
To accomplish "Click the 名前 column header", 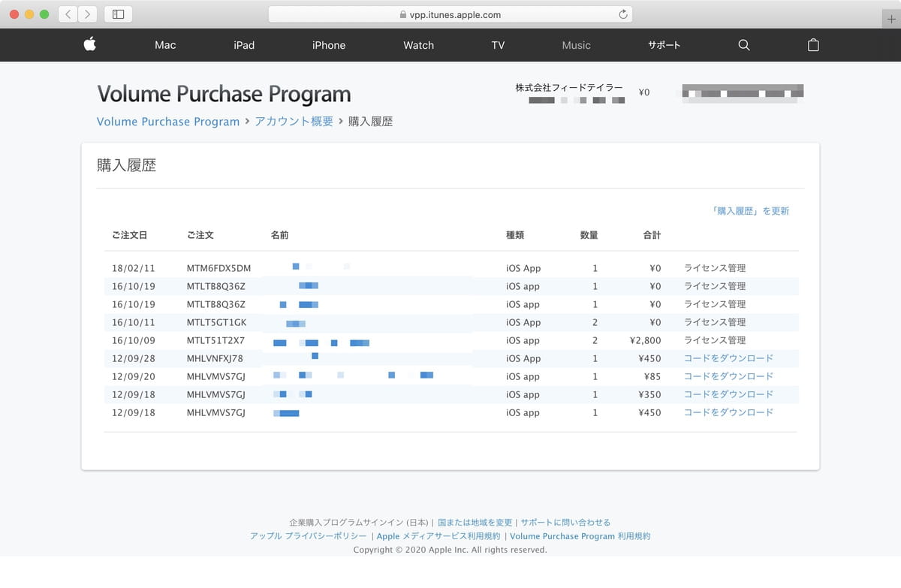I will pos(279,235).
